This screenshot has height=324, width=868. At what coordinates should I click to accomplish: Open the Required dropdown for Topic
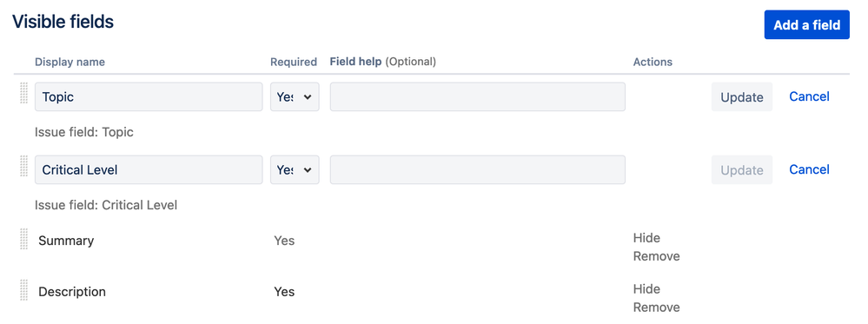coord(295,97)
